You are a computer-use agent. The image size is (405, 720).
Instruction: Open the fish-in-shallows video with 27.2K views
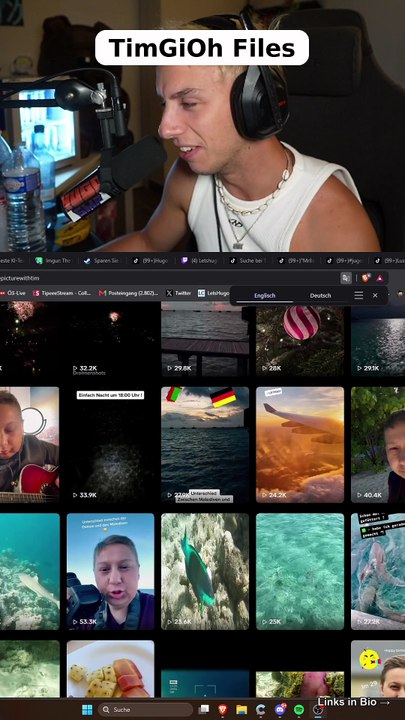[x=378, y=571]
